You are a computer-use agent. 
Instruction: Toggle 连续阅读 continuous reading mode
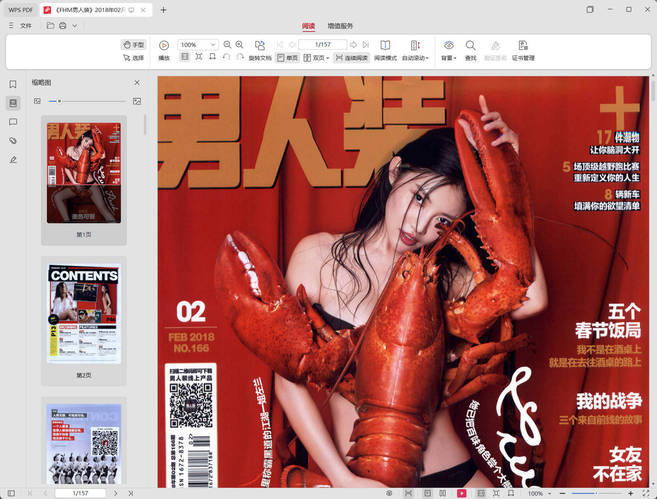pos(350,58)
